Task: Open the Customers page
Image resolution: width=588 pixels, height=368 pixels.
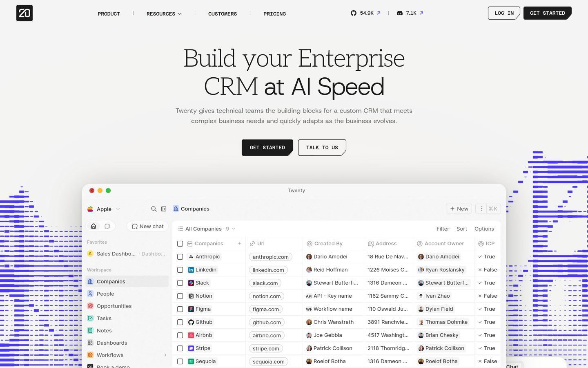Action: pos(223,14)
